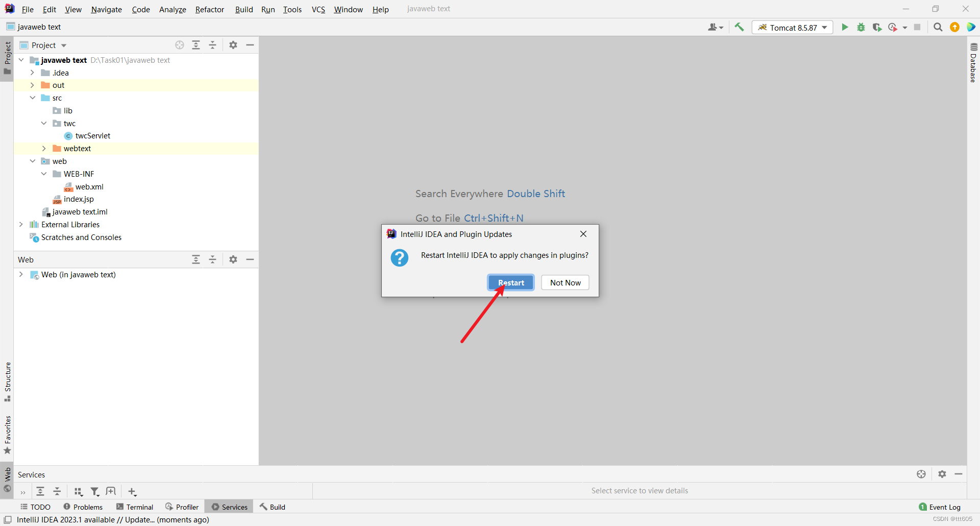Expand all in the Services toolbar
The width and height of the screenshot is (980, 526).
point(40,491)
